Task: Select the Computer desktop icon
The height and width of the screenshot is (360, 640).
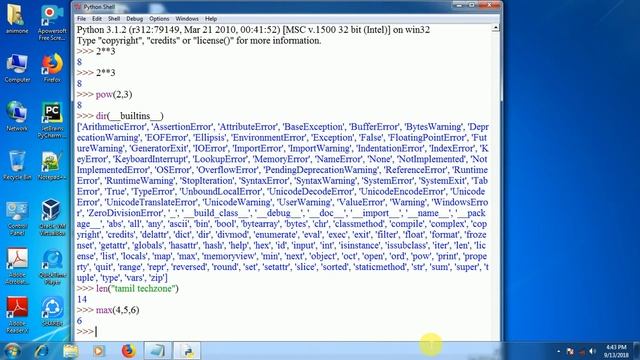Action: point(17,68)
